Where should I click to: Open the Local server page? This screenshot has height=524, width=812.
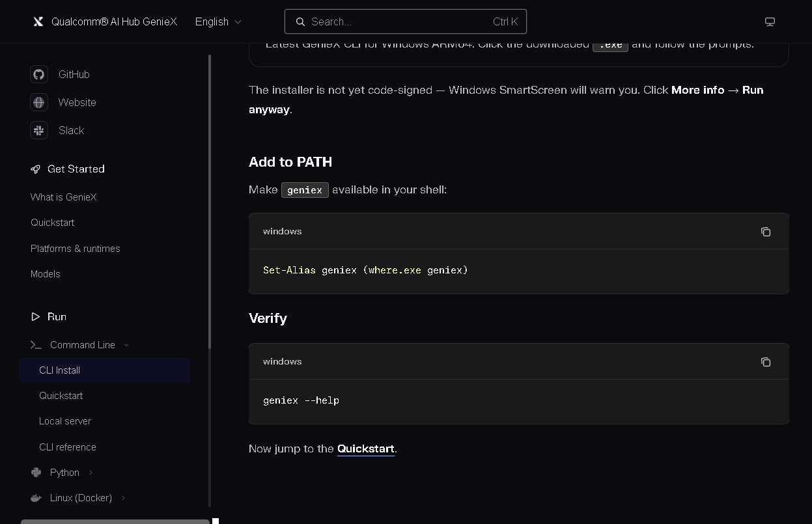click(x=64, y=421)
